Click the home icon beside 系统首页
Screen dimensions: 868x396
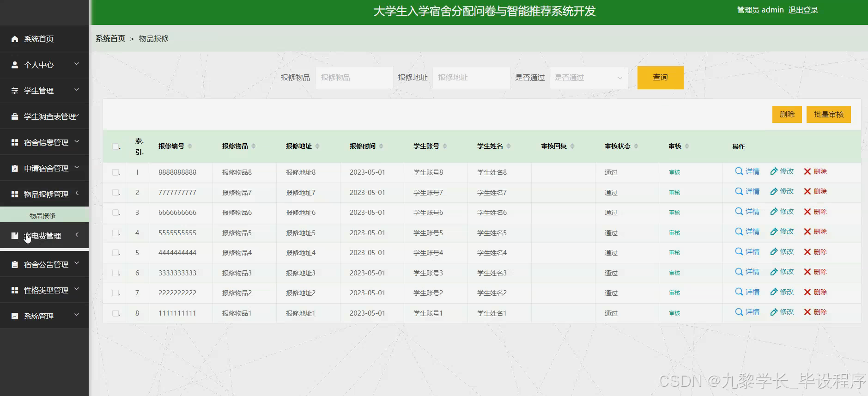click(15, 39)
